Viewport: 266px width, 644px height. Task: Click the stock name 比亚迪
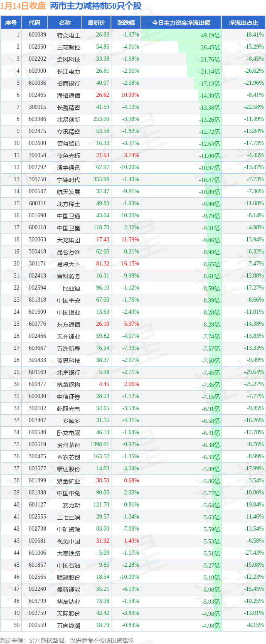click(71, 288)
